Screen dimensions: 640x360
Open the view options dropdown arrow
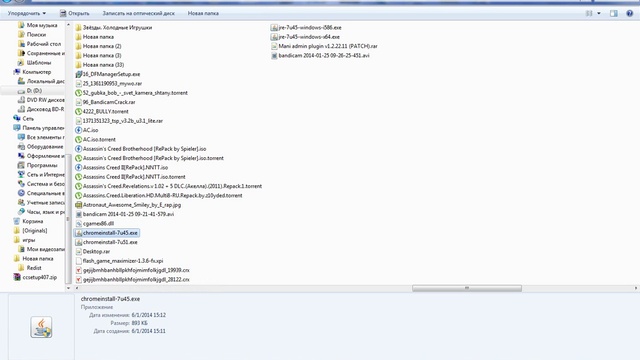click(599, 13)
